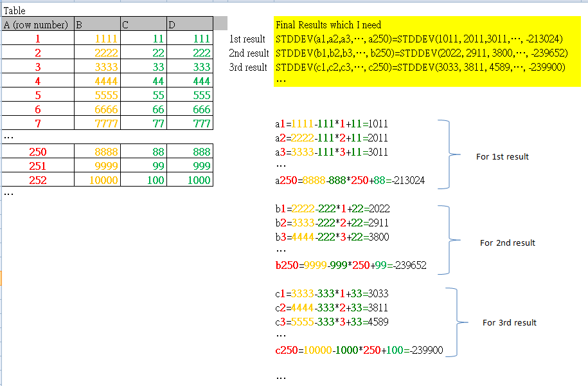Select the yellow 'Final Results which I need' box

tap(427, 53)
